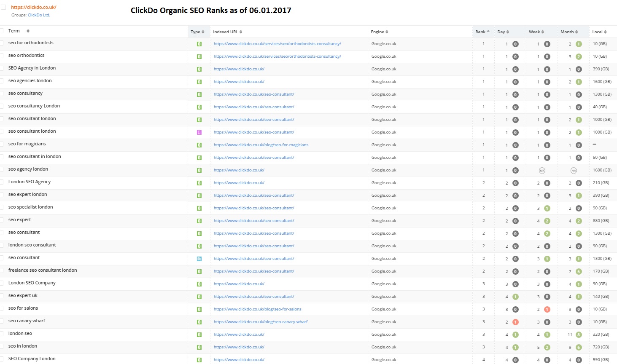Click the type icon for seo specialist london
Image resolution: width=617 pixels, height=364 pixels.
click(x=199, y=208)
